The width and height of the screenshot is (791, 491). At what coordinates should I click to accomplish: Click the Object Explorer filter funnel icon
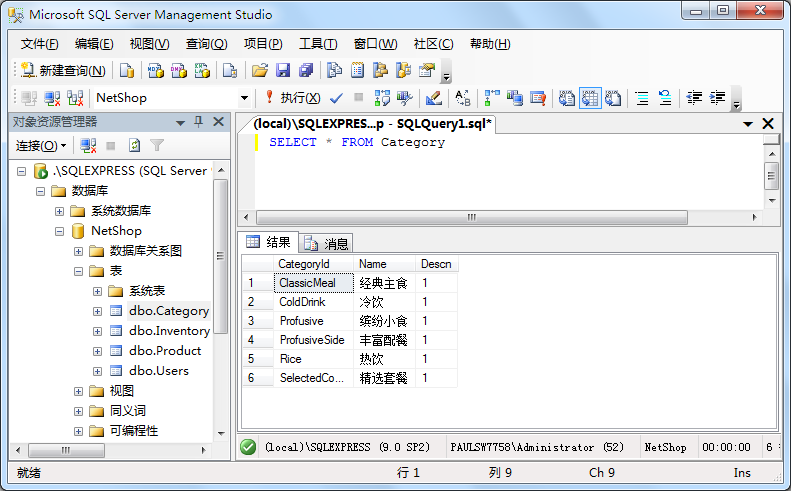[x=157, y=146]
